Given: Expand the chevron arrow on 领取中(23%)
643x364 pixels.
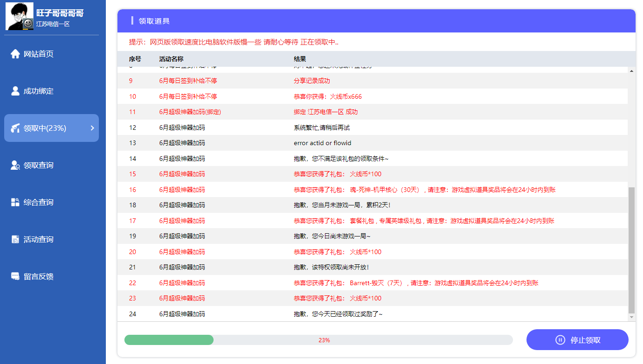Looking at the screenshot, I should coord(92,128).
